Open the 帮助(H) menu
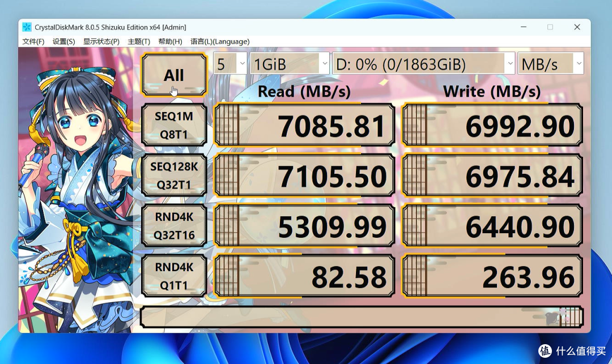 (170, 41)
